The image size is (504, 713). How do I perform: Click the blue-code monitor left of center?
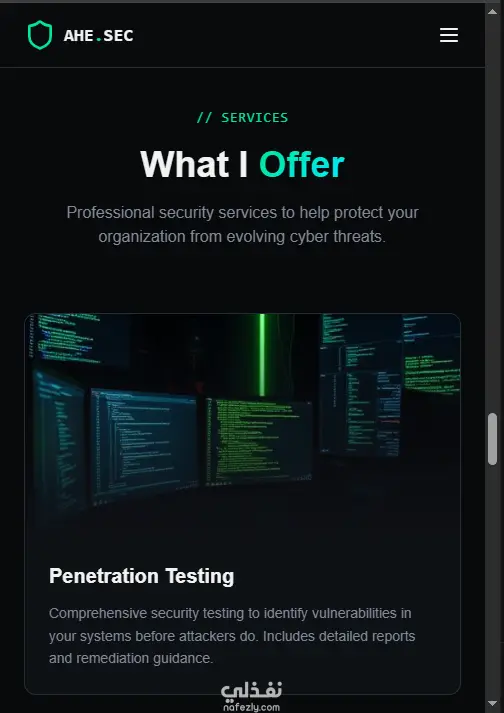(x=144, y=443)
